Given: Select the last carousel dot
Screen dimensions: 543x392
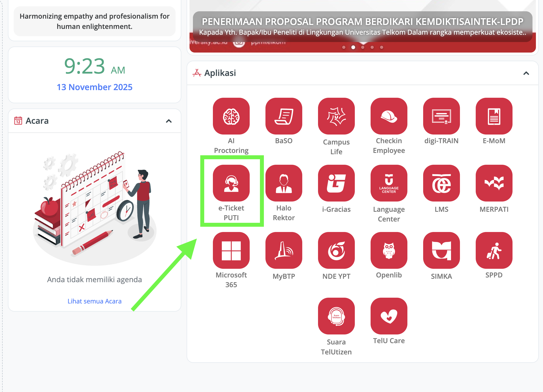Looking at the screenshot, I should (x=382, y=47).
